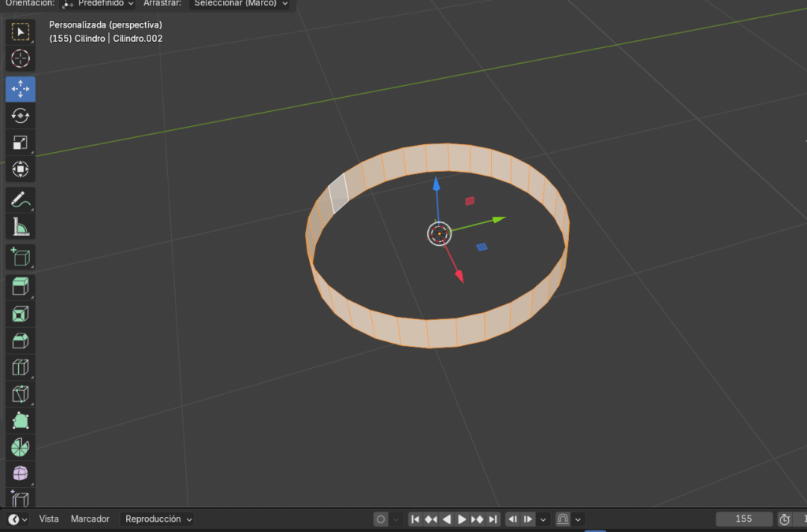
Task: Select the Loop Cut tool
Action: click(x=20, y=367)
